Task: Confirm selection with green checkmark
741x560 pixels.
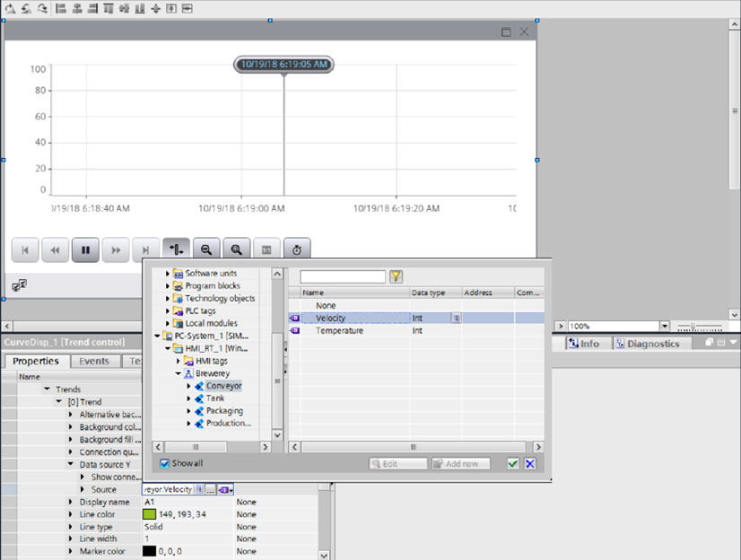Action: point(512,463)
